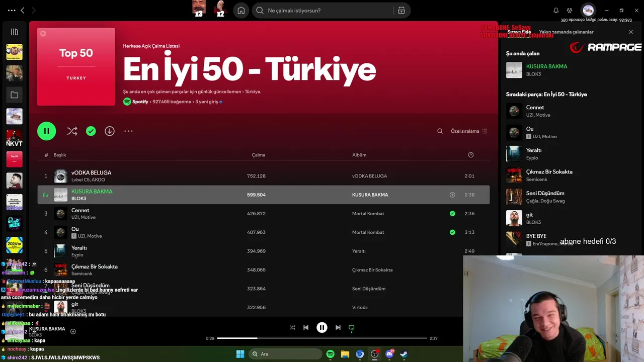Open the profile avatar menu
The height and width of the screenshot is (362, 644).
588,11
